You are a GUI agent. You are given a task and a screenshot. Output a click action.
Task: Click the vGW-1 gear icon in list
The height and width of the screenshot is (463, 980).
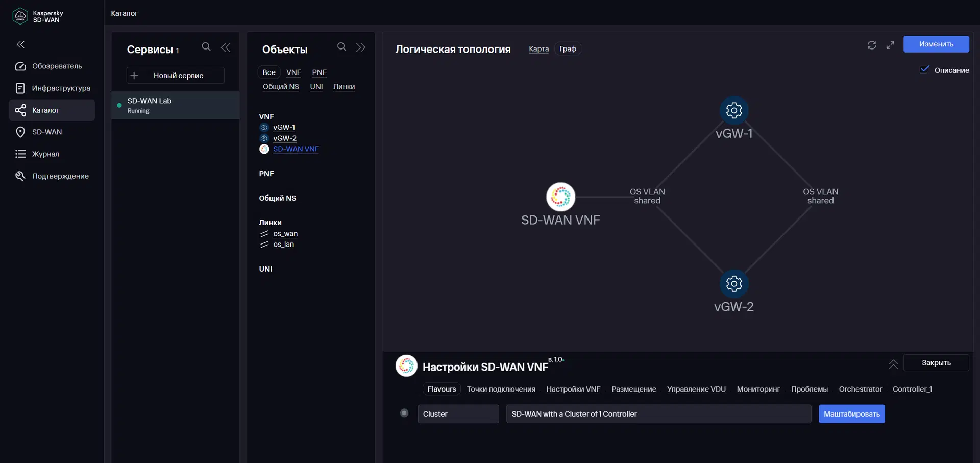(264, 128)
